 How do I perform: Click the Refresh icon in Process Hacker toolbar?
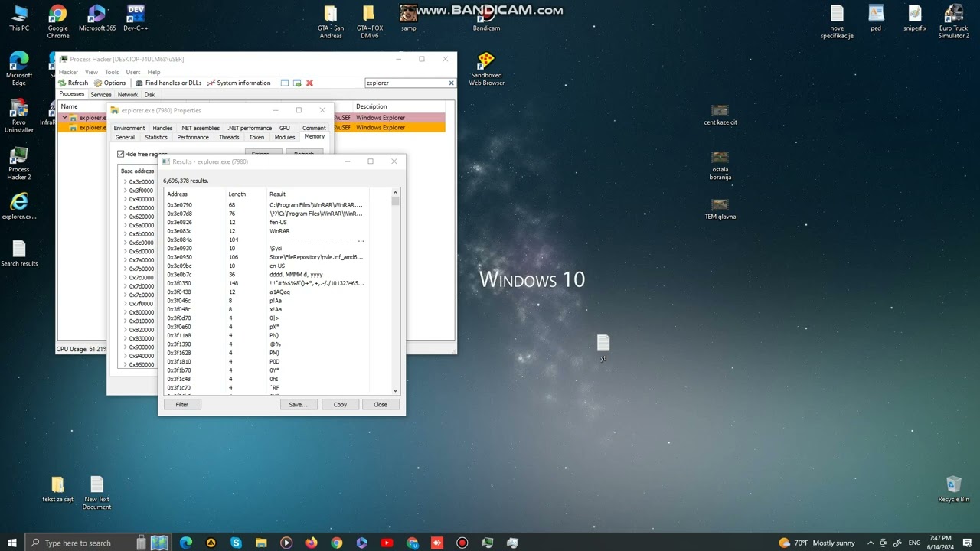pos(62,83)
